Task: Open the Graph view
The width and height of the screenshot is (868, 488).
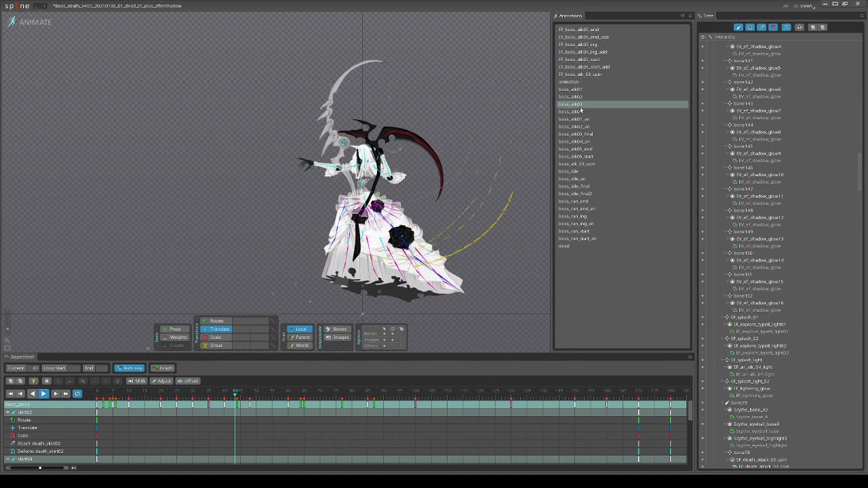Action: click(162, 368)
